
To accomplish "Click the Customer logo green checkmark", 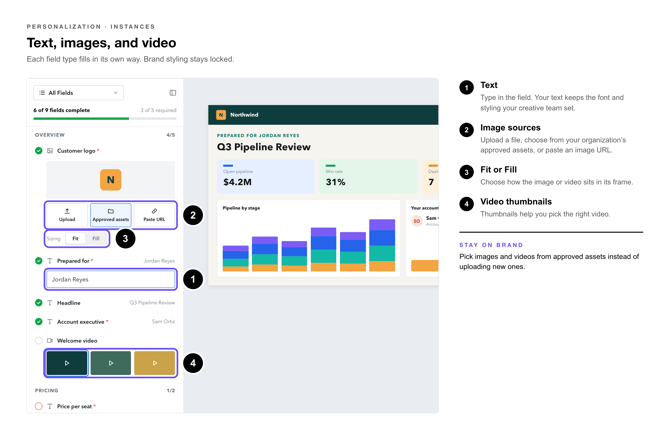I will 38,150.
